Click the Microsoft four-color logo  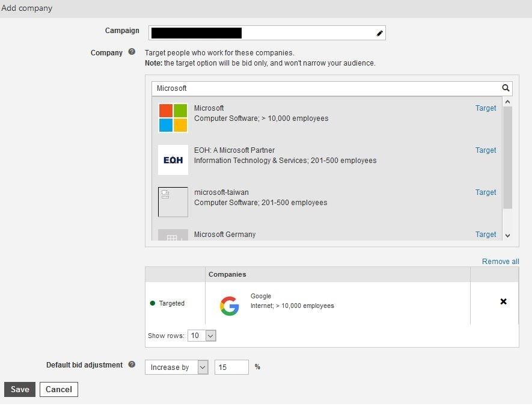pyautogui.click(x=173, y=118)
